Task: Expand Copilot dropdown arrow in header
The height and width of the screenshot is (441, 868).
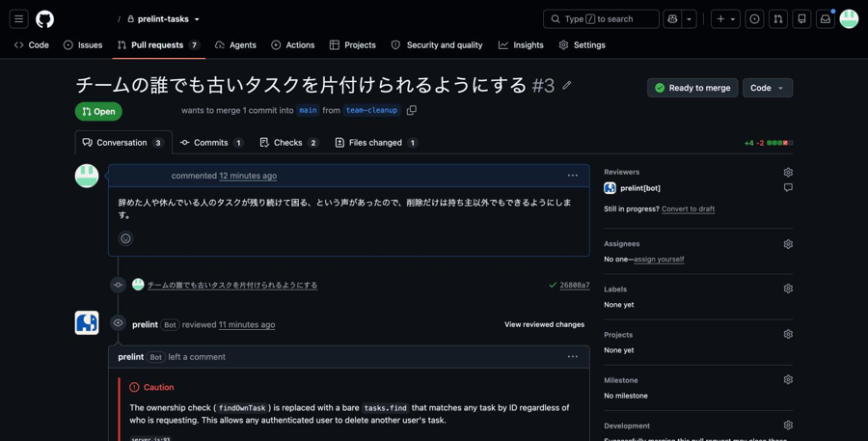Action: tap(690, 19)
